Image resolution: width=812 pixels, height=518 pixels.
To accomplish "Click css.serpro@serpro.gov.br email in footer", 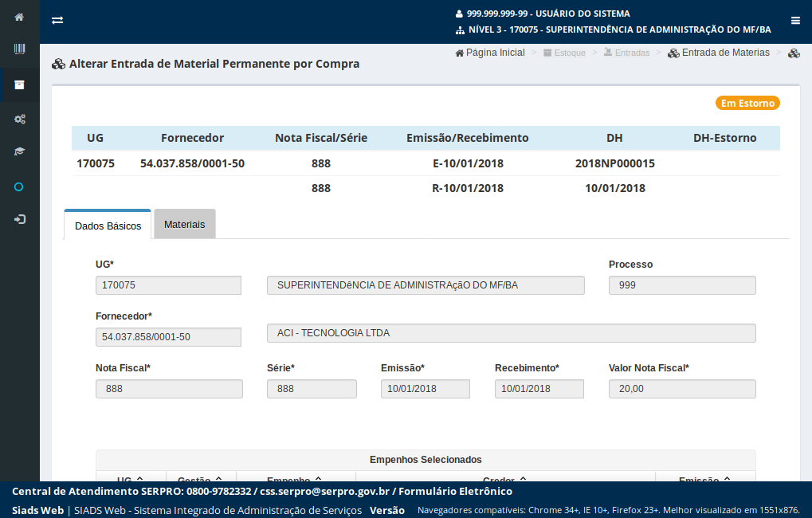I will pyautogui.click(x=324, y=492).
